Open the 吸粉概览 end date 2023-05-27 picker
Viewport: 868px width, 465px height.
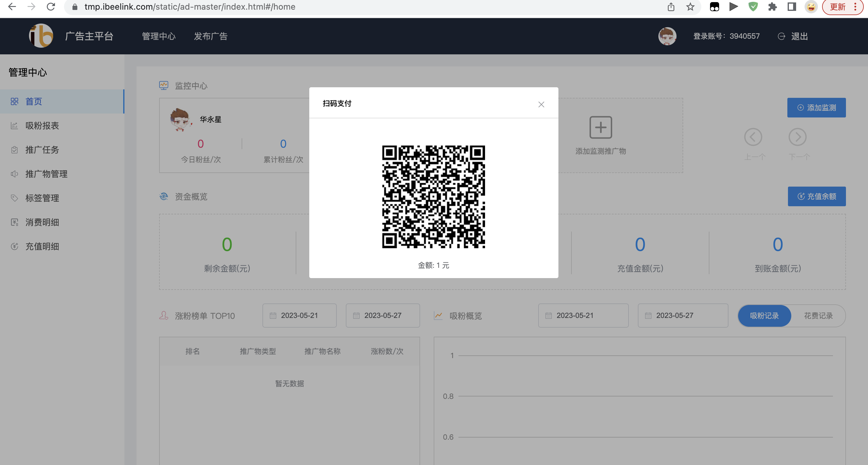coord(683,316)
